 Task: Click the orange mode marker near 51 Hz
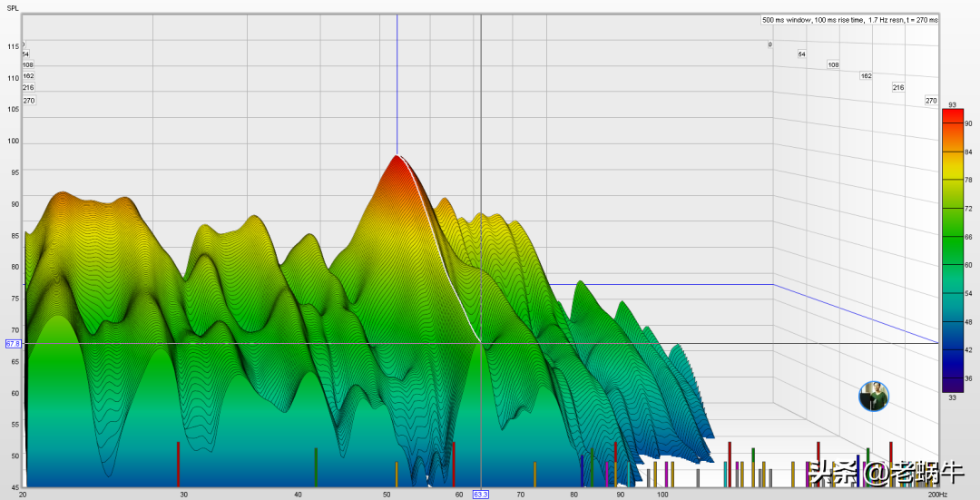(397, 474)
